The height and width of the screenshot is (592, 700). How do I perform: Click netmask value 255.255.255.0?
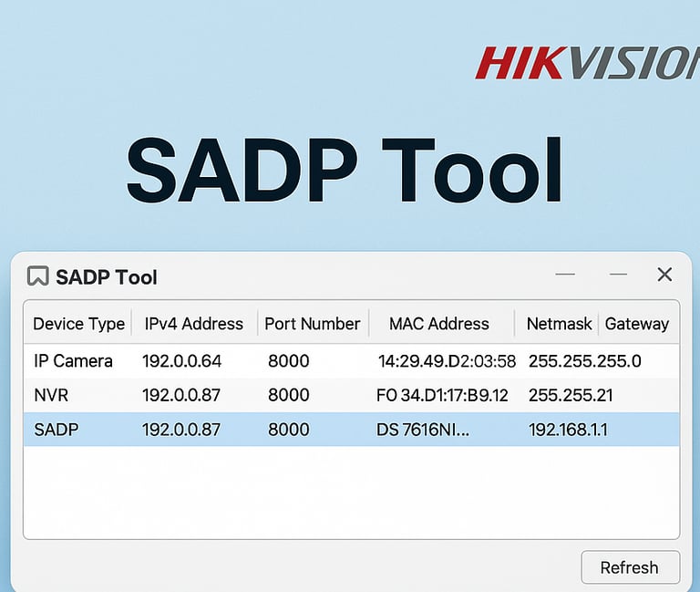(x=585, y=361)
